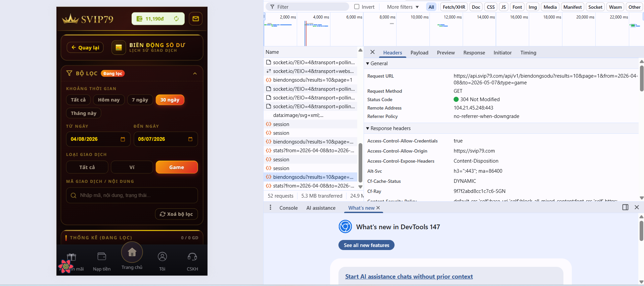Open calendar for the Từ ngày field
Screen dimensions: 644x286
point(123,139)
